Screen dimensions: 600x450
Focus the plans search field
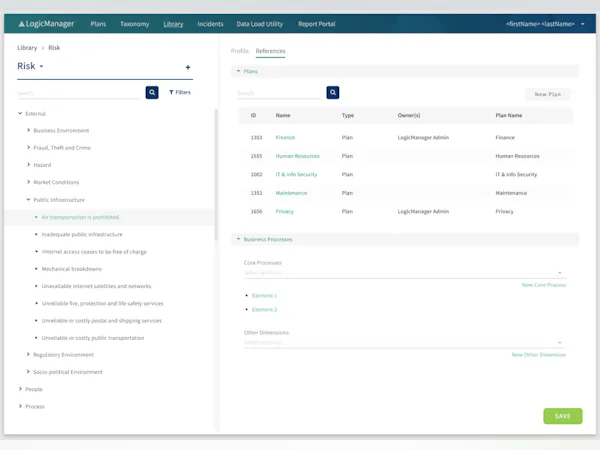pos(279,93)
